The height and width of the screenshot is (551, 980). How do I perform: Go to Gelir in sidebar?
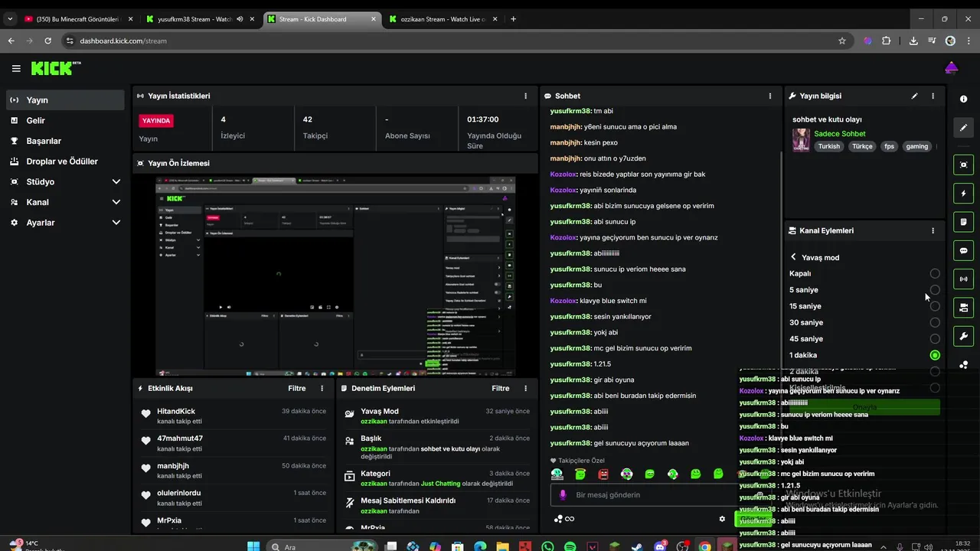click(65, 120)
